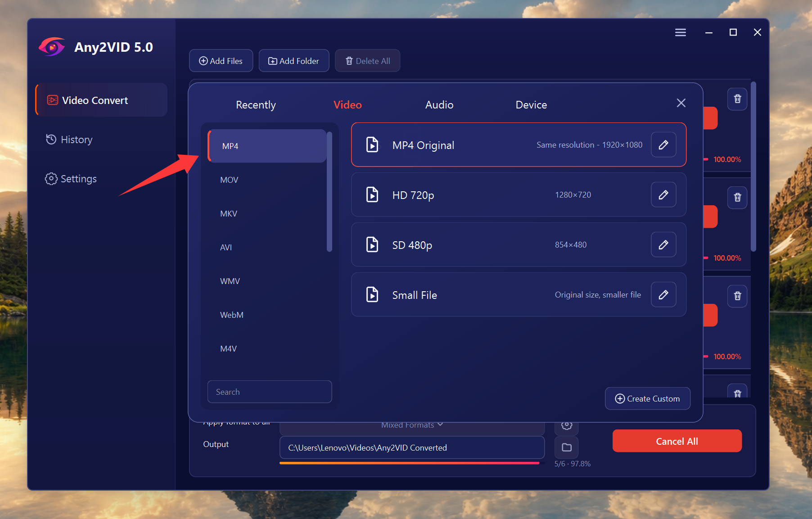Switch to the Recently tab
This screenshot has width=812, height=519.
[256, 105]
